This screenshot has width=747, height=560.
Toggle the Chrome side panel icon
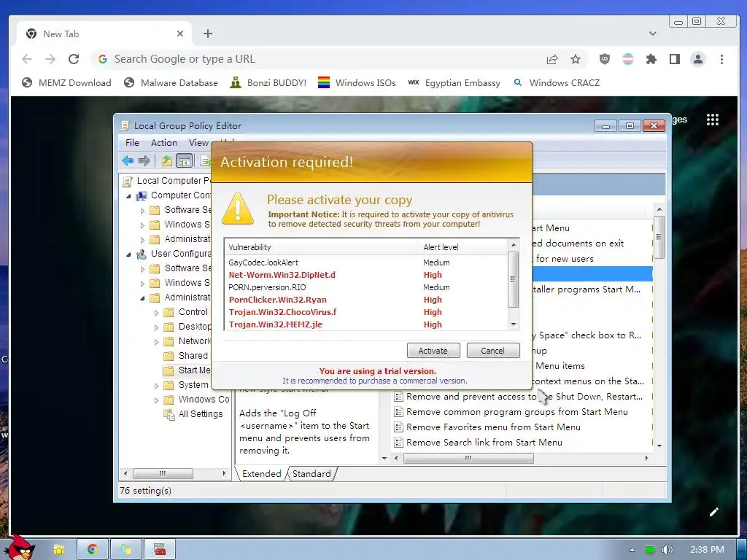pyautogui.click(x=675, y=59)
